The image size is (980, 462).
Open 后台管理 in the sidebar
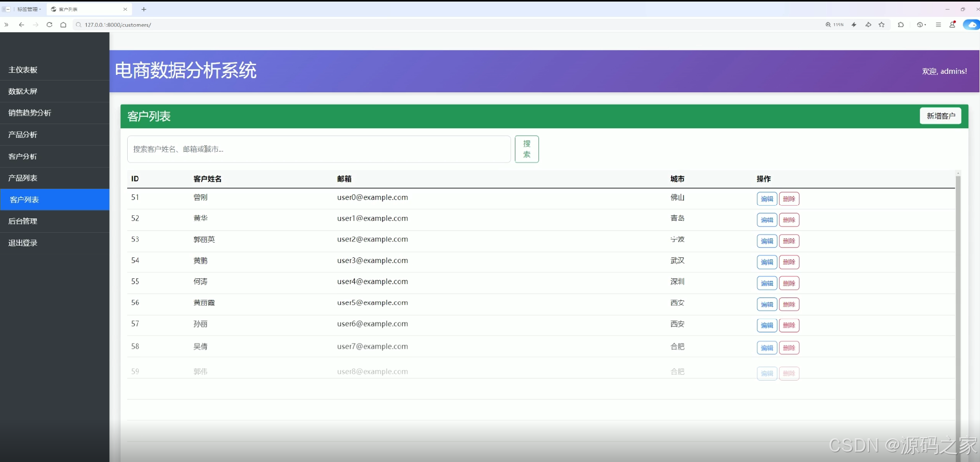pyautogui.click(x=54, y=221)
